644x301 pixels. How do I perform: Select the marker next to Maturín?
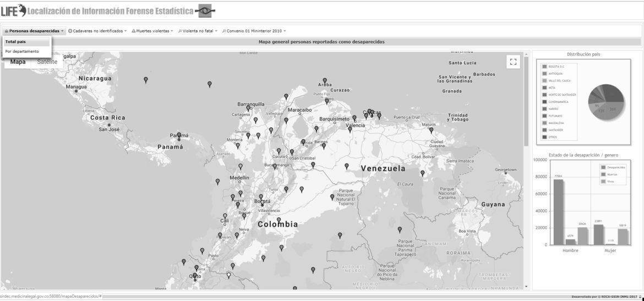pos(431,130)
